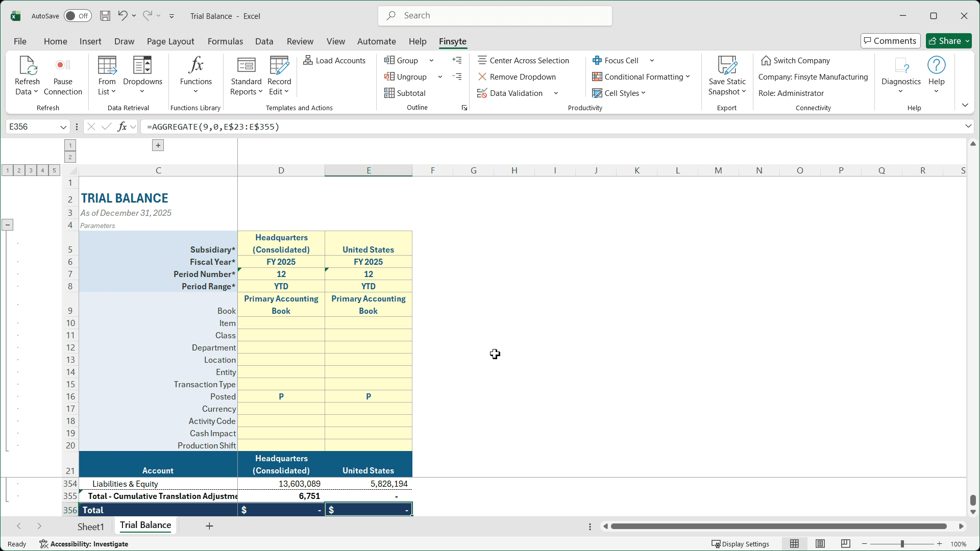Image resolution: width=980 pixels, height=551 pixels.
Task: Click the zoom slider handle
Action: point(902,544)
